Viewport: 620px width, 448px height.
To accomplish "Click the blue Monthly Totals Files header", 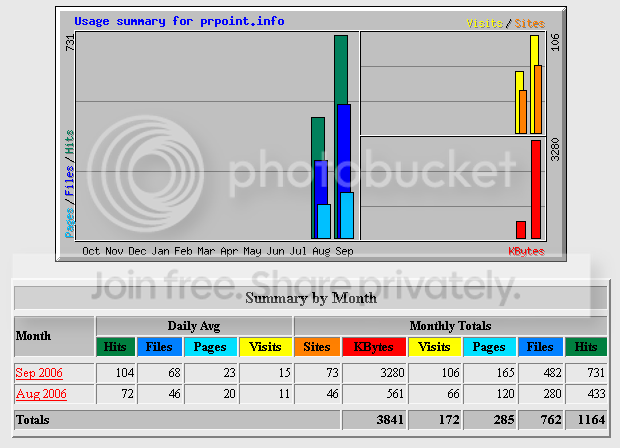I will 540,347.
